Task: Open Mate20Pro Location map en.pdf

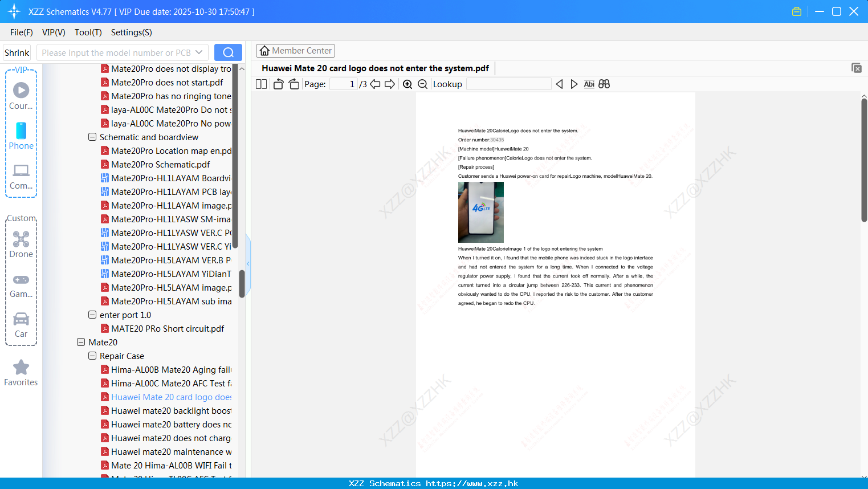Action: point(166,150)
